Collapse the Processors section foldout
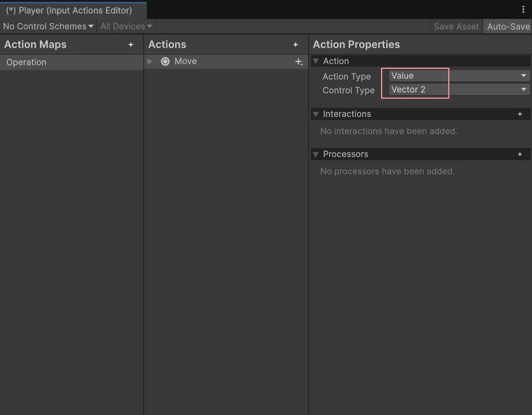Viewport: 532px width, 415px height. coord(316,154)
